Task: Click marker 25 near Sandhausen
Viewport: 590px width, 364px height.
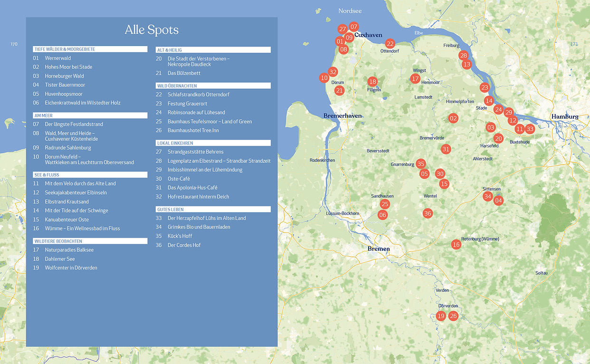Action: coord(384,204)
